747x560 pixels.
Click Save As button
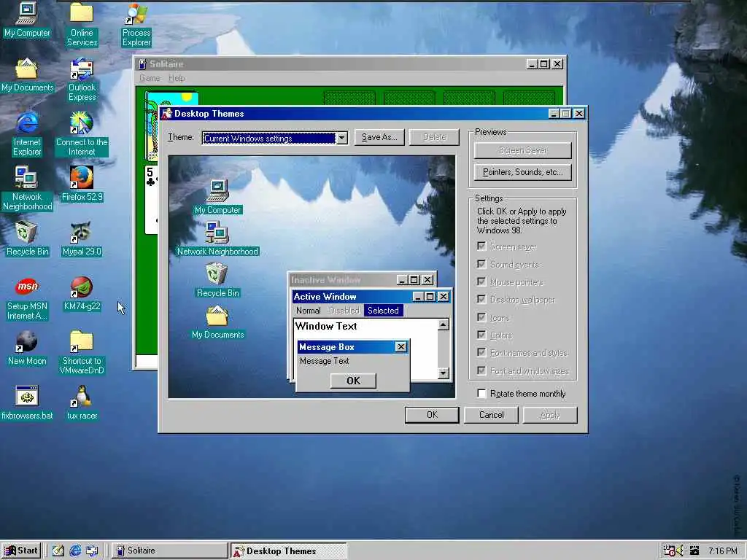(x=379, y=137)
